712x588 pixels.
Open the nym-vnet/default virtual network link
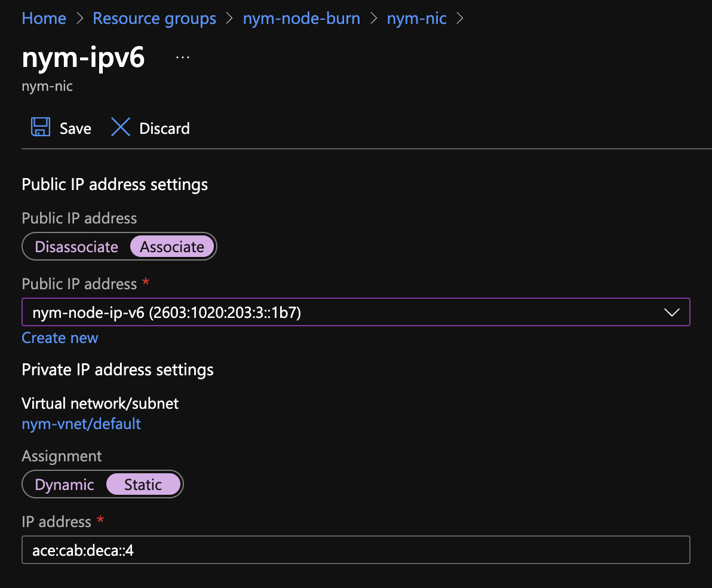81,424
